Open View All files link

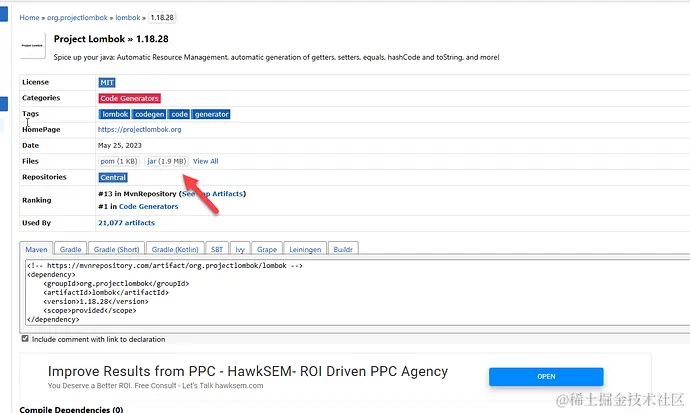tap(206, 161)
